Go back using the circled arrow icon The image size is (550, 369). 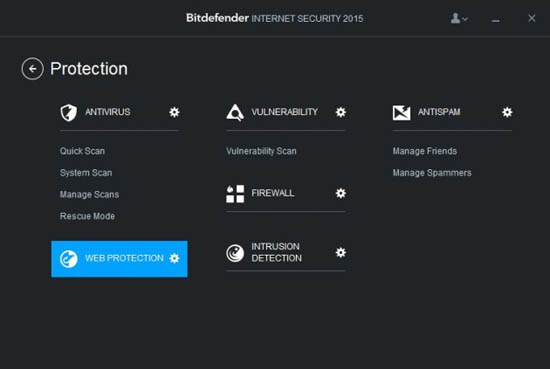pos(33,69)
